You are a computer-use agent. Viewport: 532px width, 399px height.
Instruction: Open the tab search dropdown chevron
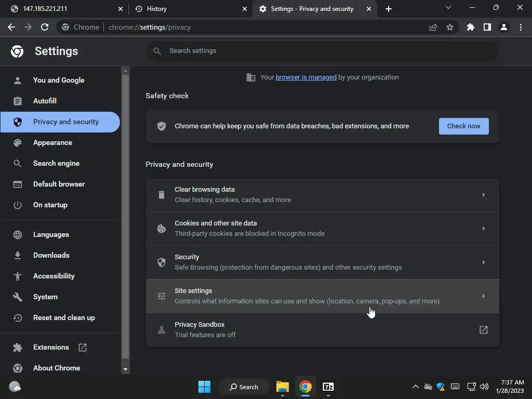tap(448, 7)
